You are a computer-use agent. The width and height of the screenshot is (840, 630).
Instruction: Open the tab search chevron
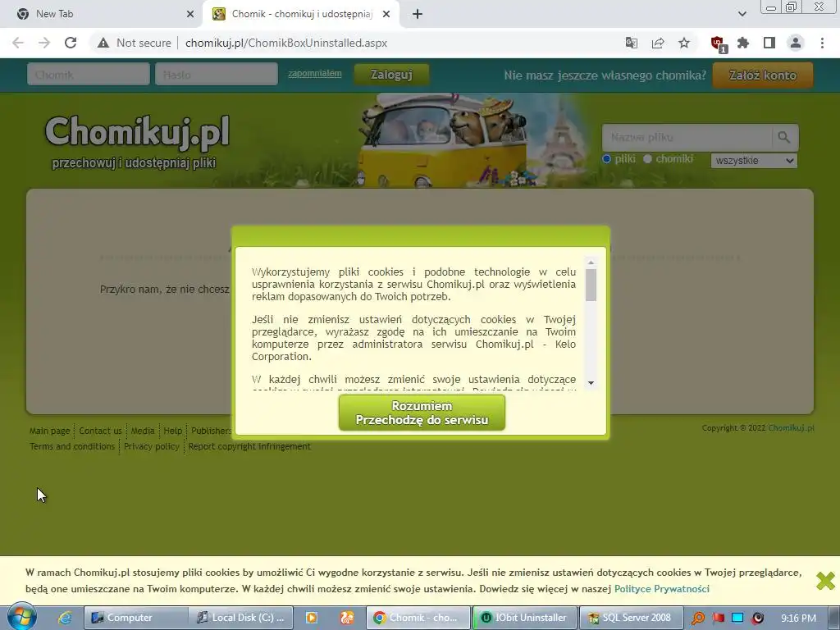point(742,14)
